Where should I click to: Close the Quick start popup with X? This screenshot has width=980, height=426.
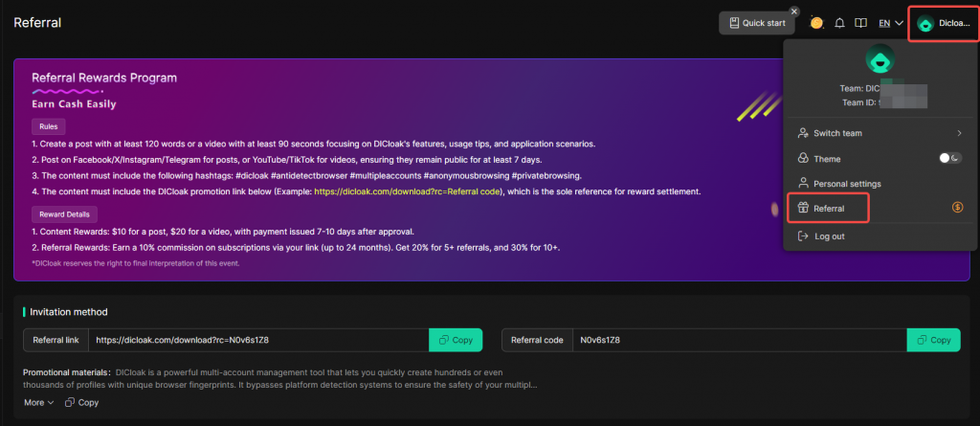(x=793, y=11)
